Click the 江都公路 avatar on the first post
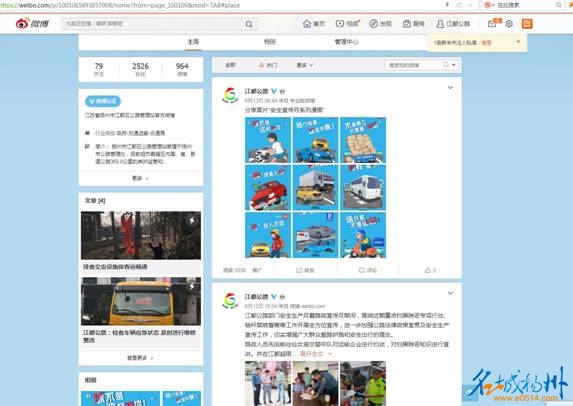The image size is (573, 406). coord(230,95)
